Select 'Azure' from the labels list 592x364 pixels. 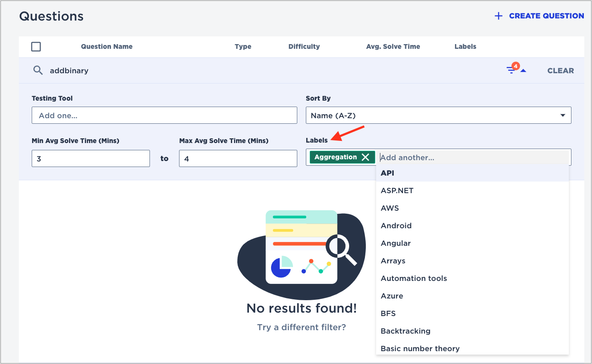click(392, 295)
